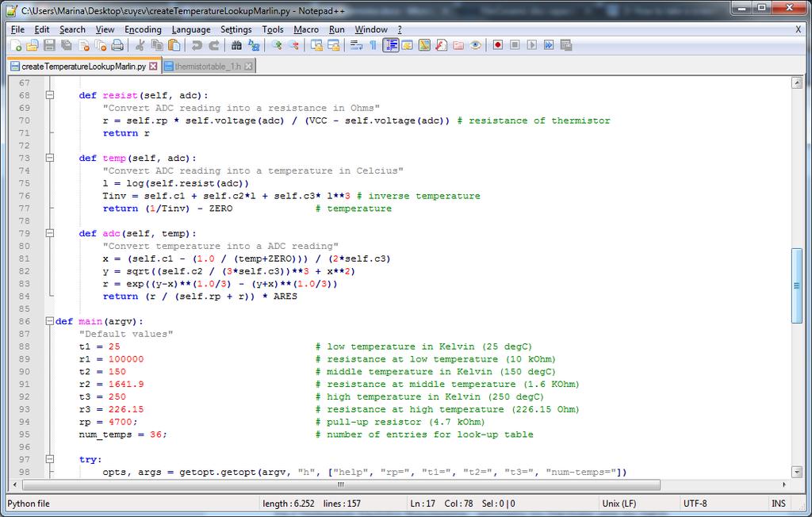The height and width of the screenshot is (517, 812).
Task: Collapse the main function fold marker
Action: coord(50,321)
